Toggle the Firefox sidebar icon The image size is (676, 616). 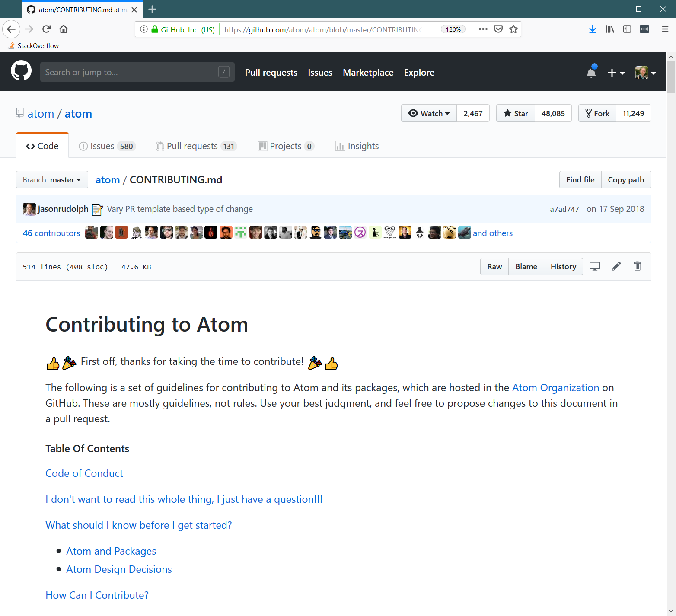point(627,29)
